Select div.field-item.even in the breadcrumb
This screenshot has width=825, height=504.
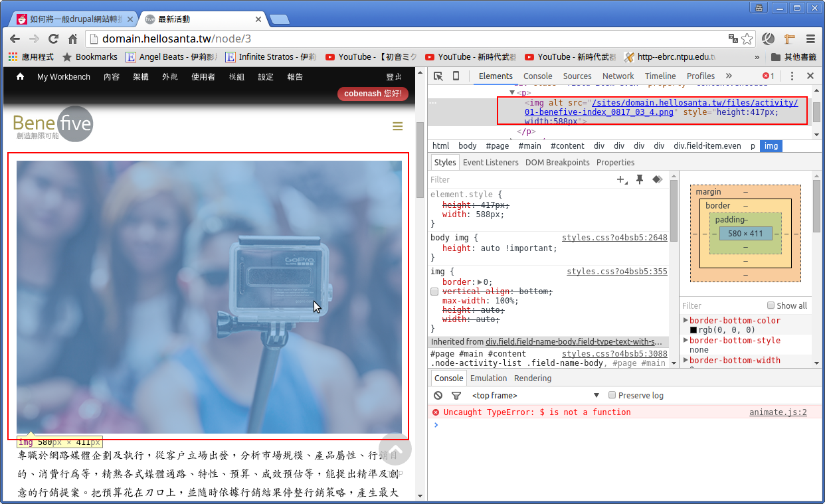click(x=707, y=146)
